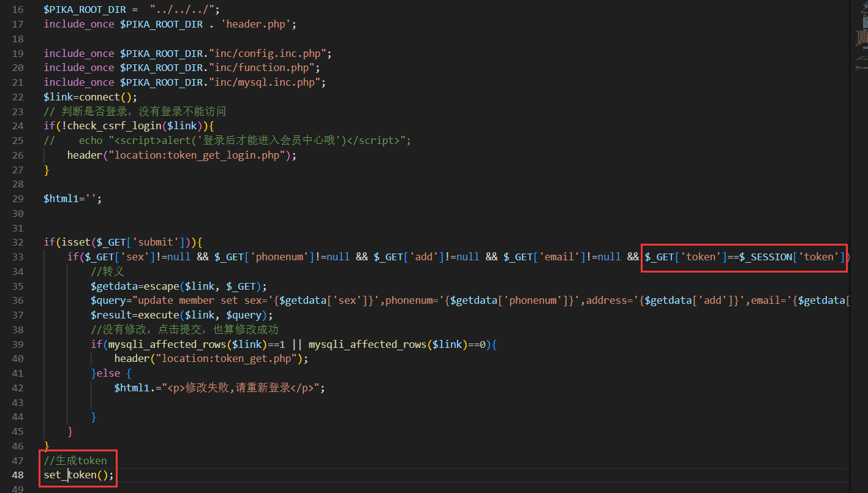Image resolution: width=868 pixels, height=493 pixels.
Task: Click the closing brace on line 27
Action: (x=47, y=170)
